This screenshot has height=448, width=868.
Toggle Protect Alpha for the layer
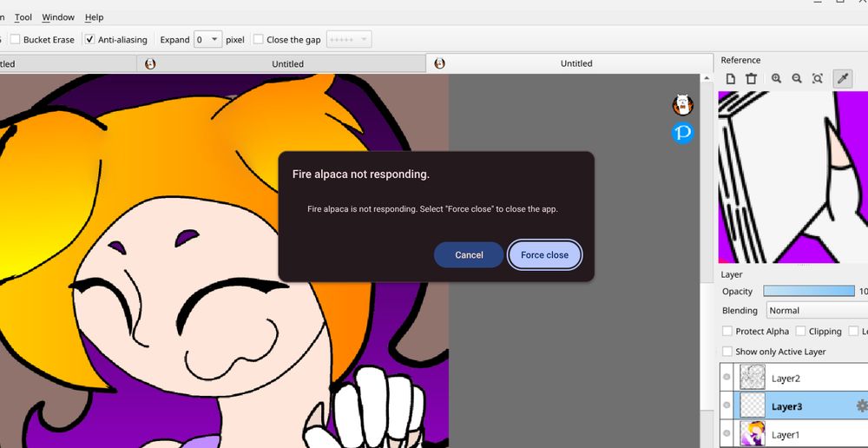[727, 331]
